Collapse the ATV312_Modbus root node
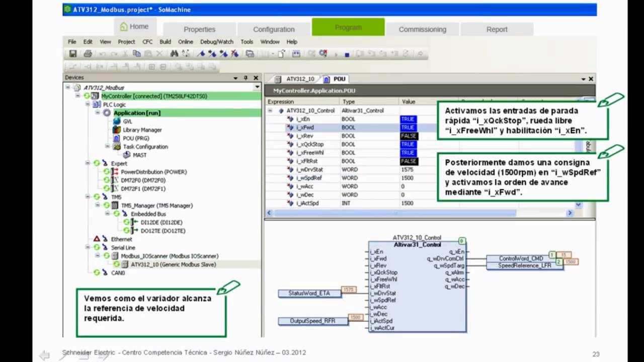This screenshot has height=362, width=644. click(68, 87)
